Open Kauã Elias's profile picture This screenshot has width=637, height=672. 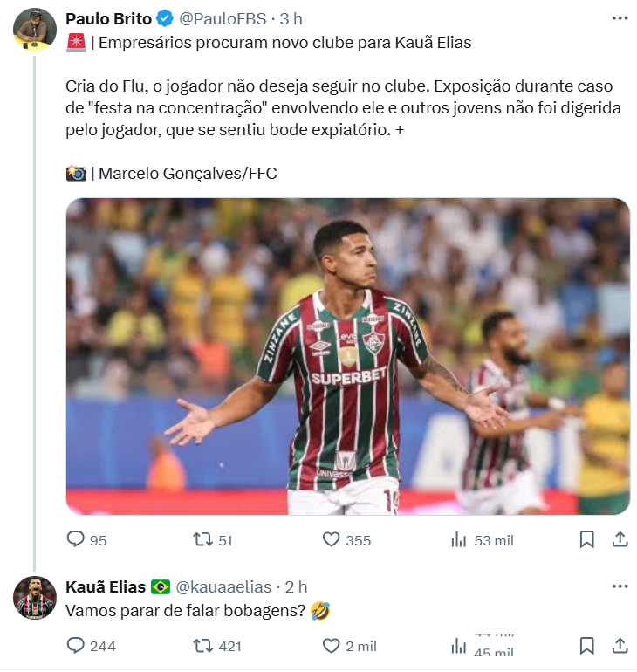pos(35,599)
